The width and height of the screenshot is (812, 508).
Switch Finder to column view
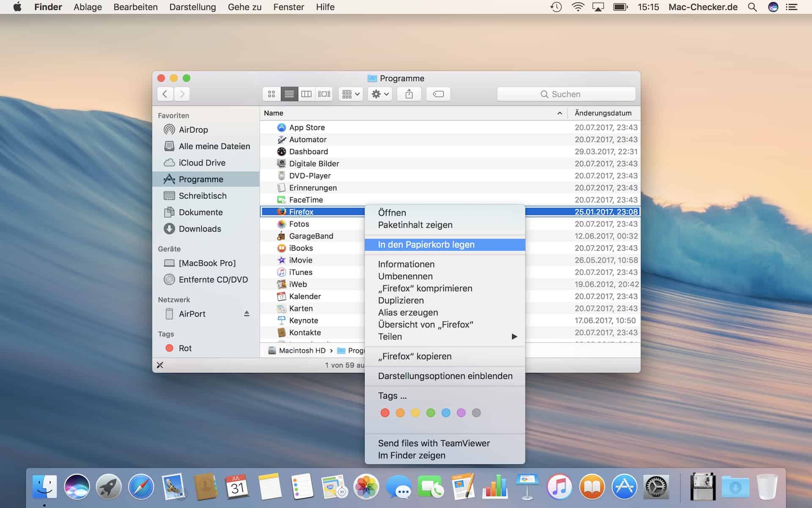(x=307, y=94)
